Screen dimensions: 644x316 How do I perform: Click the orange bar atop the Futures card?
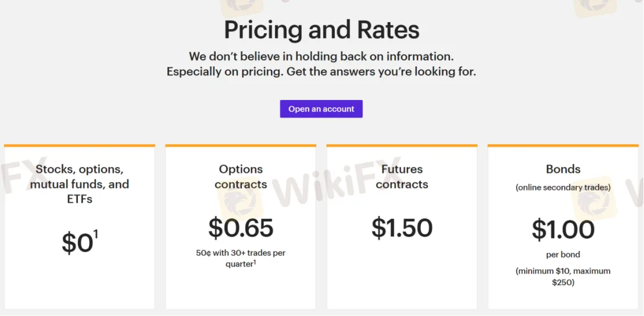click(x=402, y=145)
